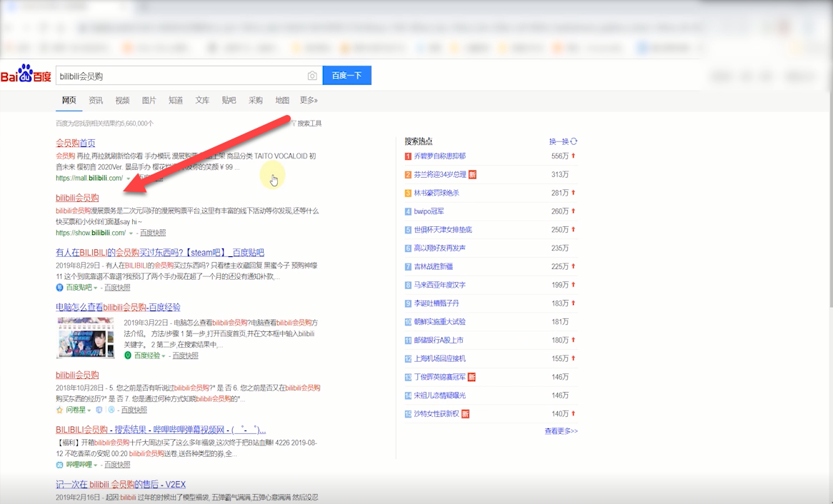Viewport: 833px width, 504px height.
Task: Open hot search 乔碧萝自称患抑郁
Action: (440, 156)
